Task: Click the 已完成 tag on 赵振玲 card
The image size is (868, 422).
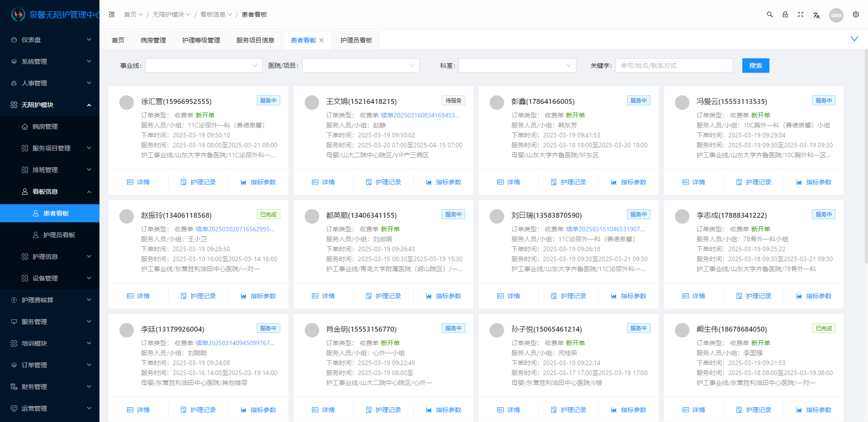Action: [x=269, y=214]
